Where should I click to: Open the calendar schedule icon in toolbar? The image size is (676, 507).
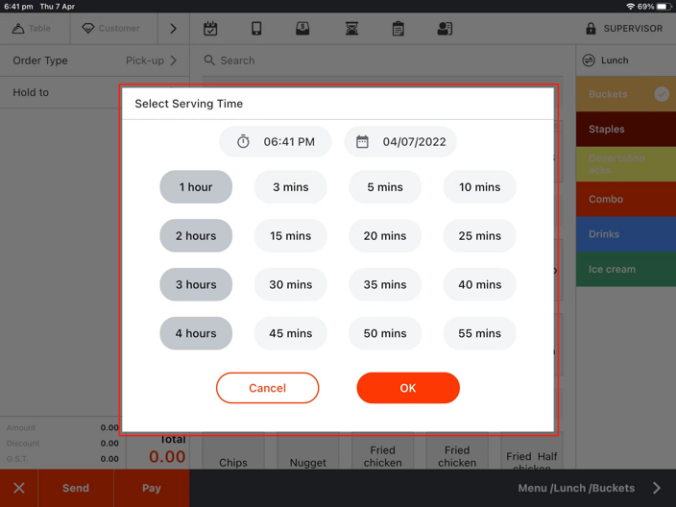coord(210,29)
